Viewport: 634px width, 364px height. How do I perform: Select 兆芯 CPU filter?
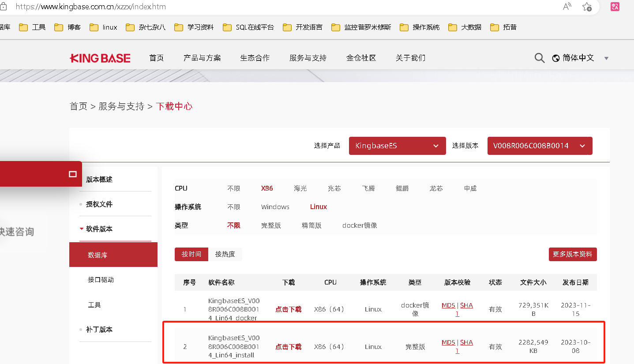pos(334,188)
